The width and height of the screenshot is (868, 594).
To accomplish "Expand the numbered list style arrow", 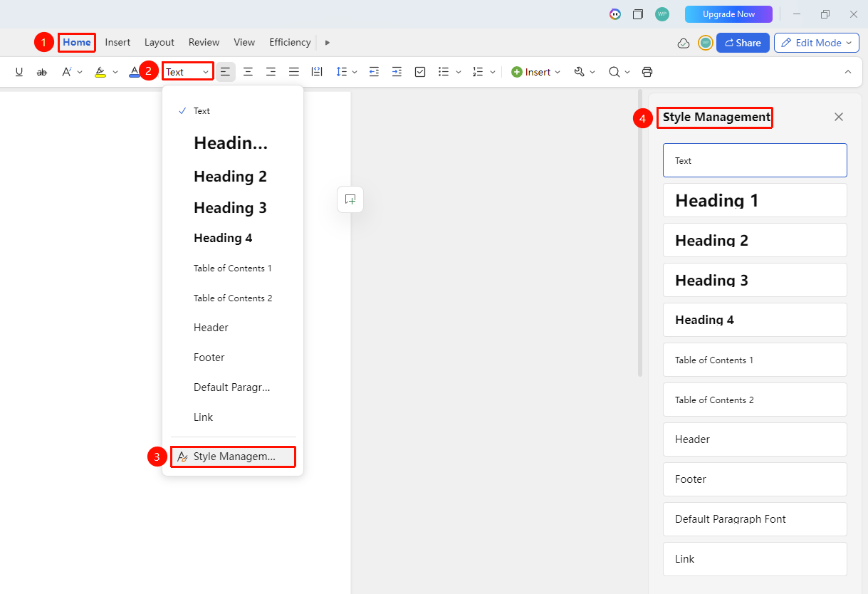I will click(x=493, y=72).
